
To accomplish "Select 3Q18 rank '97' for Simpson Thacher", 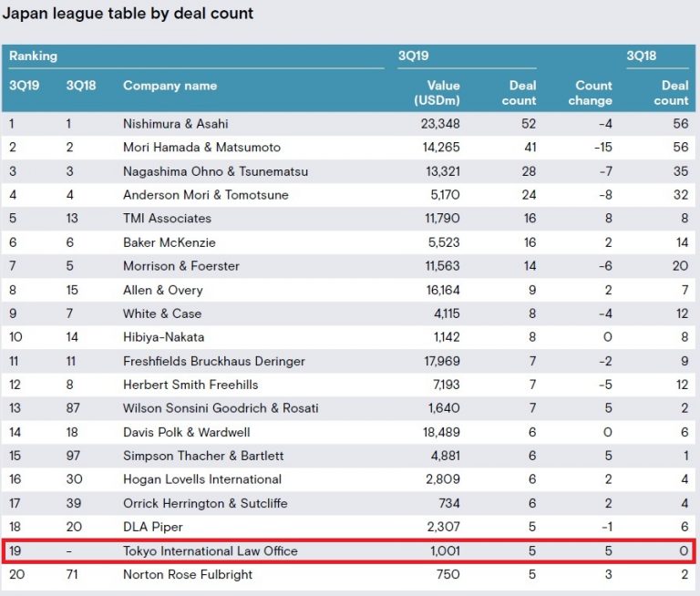I will [73, 456].
